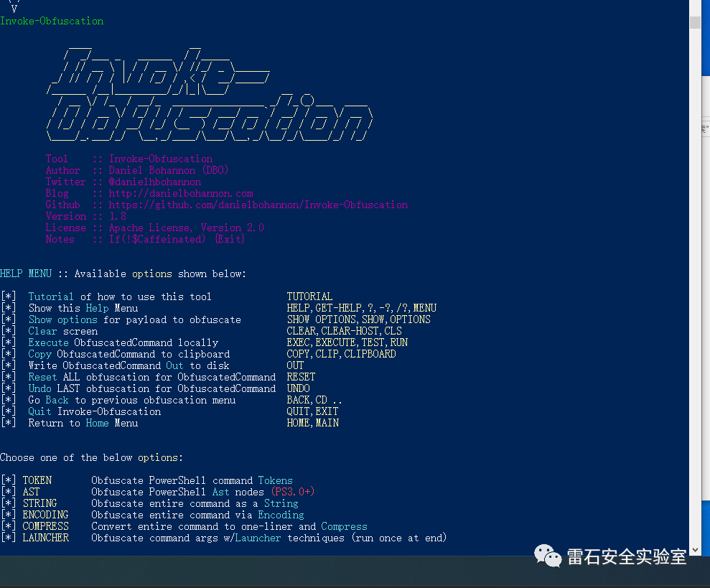Click 'Choose one of the below options:' text
The image size is (710, 588).
point(91,457)
